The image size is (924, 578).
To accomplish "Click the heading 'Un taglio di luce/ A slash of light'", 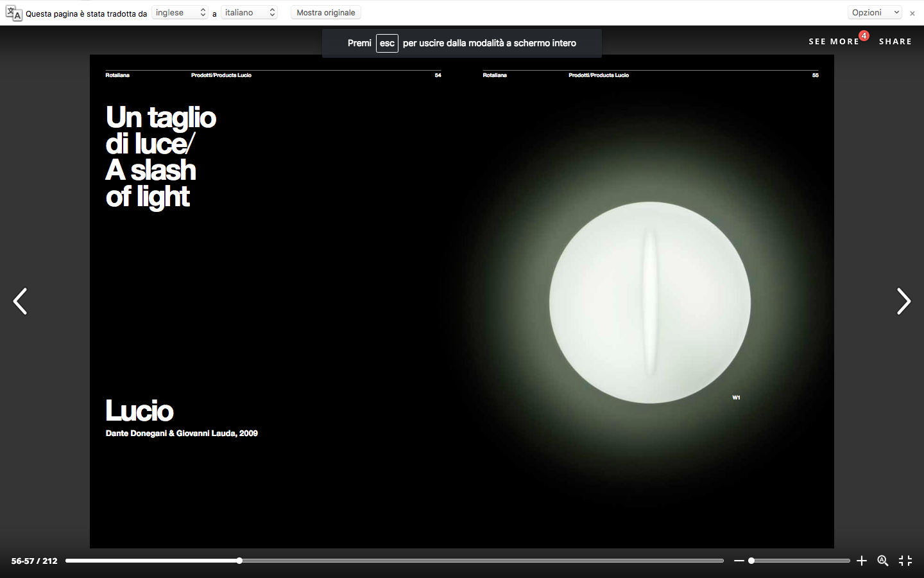I will [x=161, y=157].
